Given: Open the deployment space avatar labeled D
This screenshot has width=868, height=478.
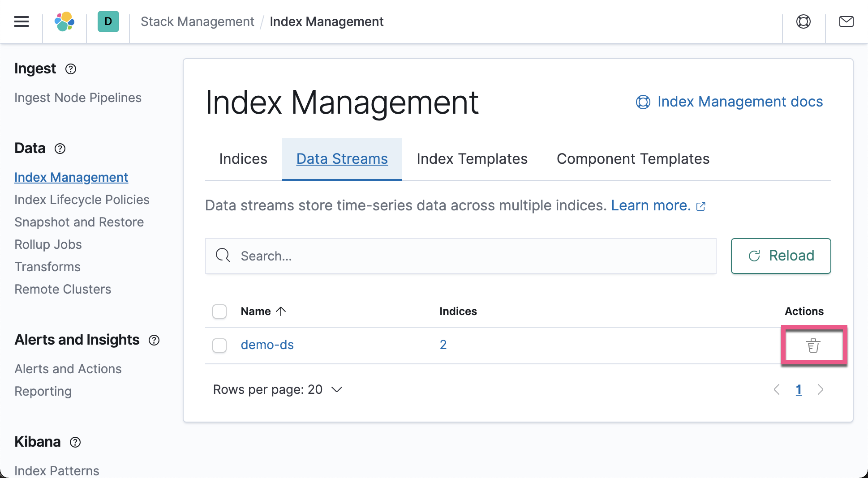Looking at the screenshot, I should (107, 21).
